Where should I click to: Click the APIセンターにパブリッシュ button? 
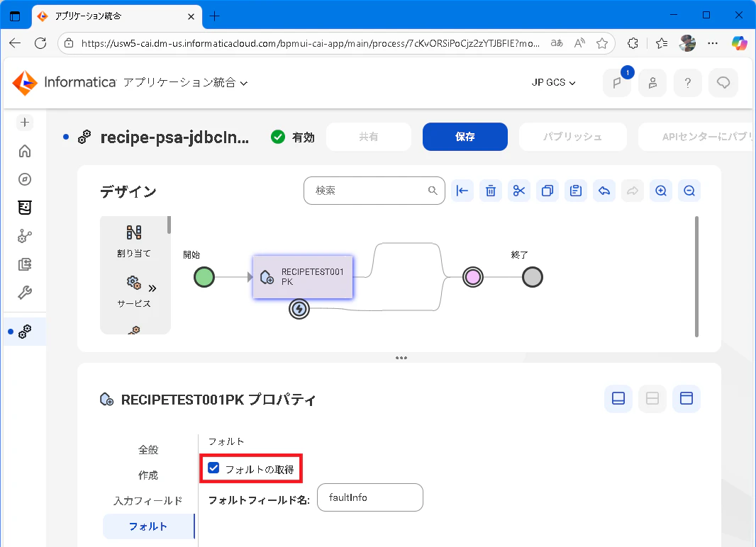tap(696, 137)
